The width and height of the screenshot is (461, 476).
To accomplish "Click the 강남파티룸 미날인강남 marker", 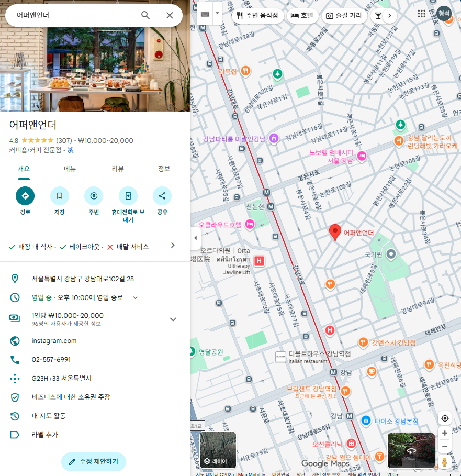I will [x=274, y=138].
